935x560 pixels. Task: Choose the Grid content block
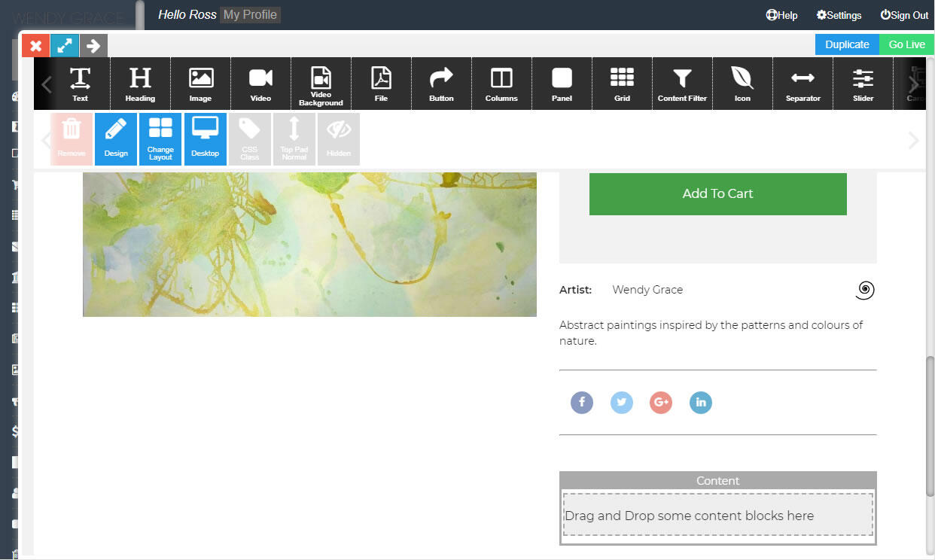pos(622,84)
